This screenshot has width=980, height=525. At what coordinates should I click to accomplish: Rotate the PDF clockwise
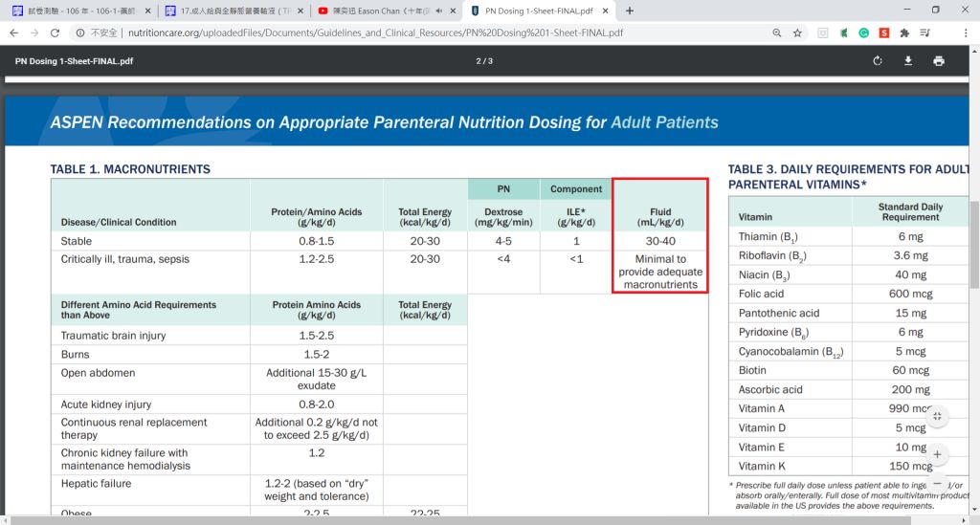pyautogui.click(x=878, y=61)
